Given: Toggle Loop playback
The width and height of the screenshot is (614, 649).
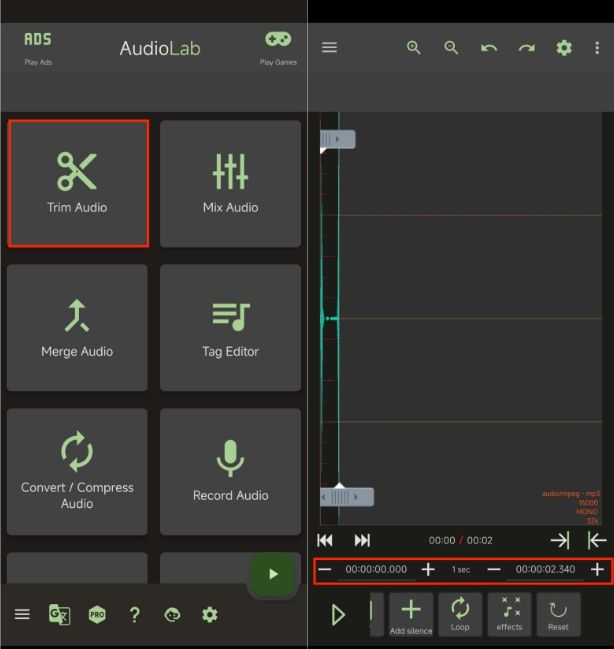Looking at the screenshot, I should (x=460, y=615).
